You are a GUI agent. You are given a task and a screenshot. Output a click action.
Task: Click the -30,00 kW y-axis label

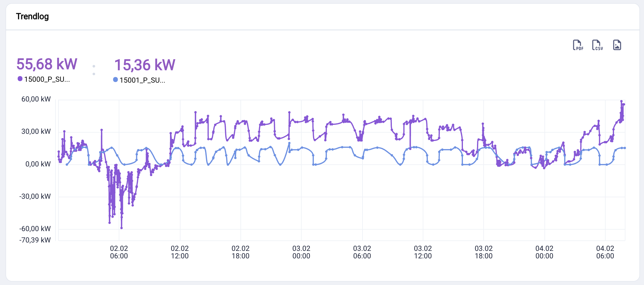tap(35, 196)
